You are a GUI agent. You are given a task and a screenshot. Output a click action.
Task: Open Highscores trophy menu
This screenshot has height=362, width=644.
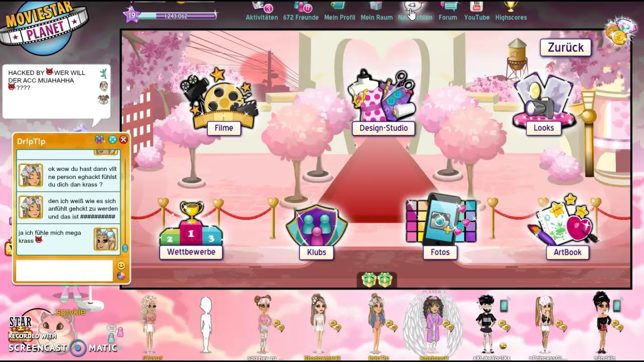[511, 11]
